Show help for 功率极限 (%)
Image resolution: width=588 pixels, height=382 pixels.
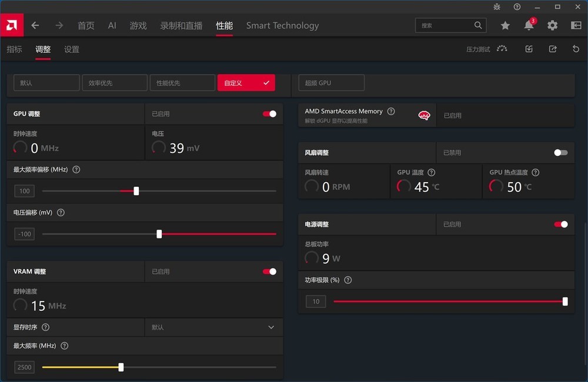(348, 280)
